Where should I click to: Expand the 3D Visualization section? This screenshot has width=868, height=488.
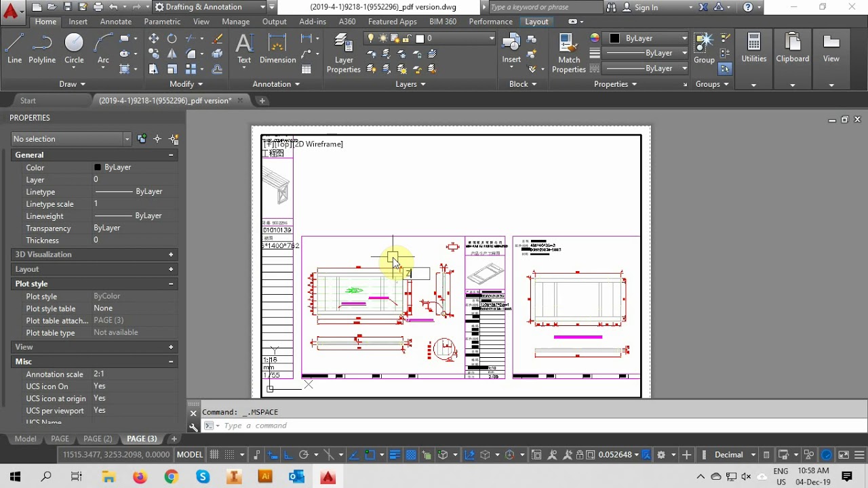tap(171, 255)
